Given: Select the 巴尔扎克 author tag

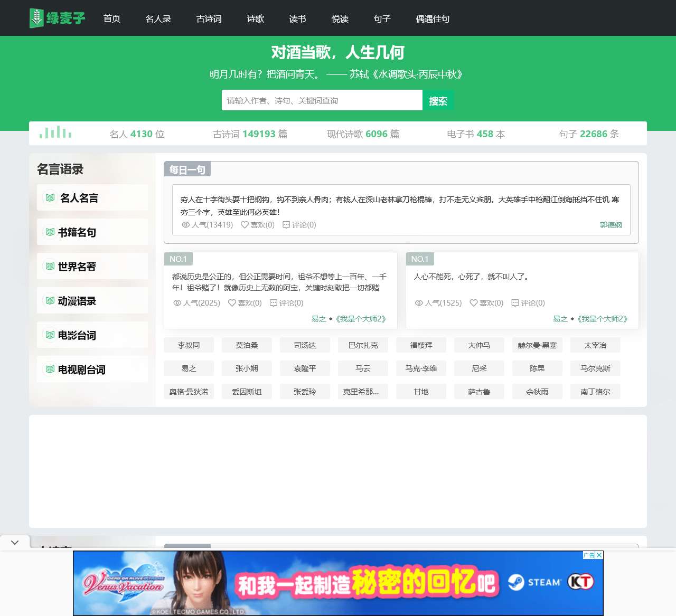Looking at the screenshot, I should [x=363, y=345].
